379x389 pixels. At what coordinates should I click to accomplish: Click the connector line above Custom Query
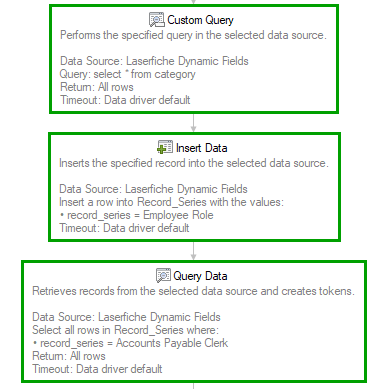(x=193, y=2)
